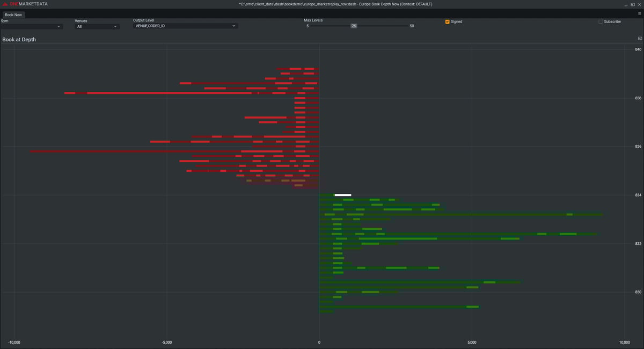The image size is (644, 349).
Task: Open the hamburger menu icon below window controls
Action: coord(639,14)
